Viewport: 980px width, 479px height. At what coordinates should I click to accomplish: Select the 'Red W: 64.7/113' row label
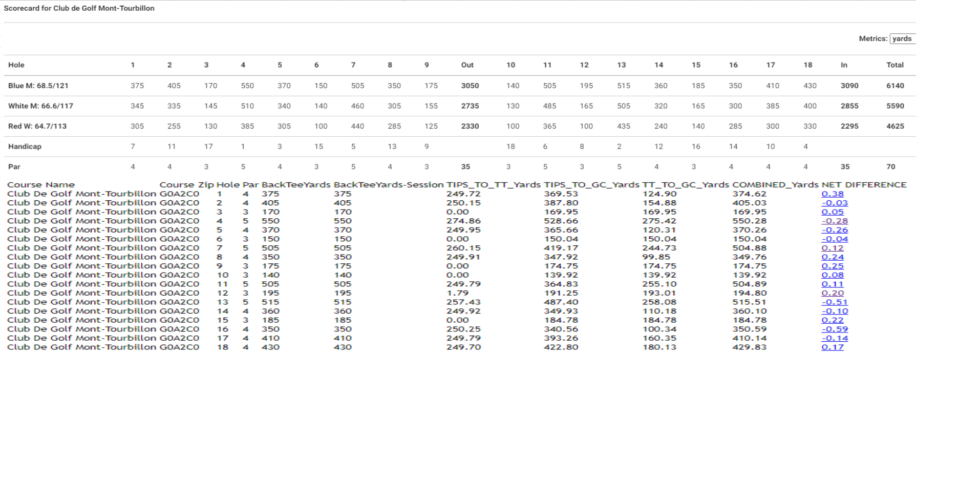[x=37, y=126]
